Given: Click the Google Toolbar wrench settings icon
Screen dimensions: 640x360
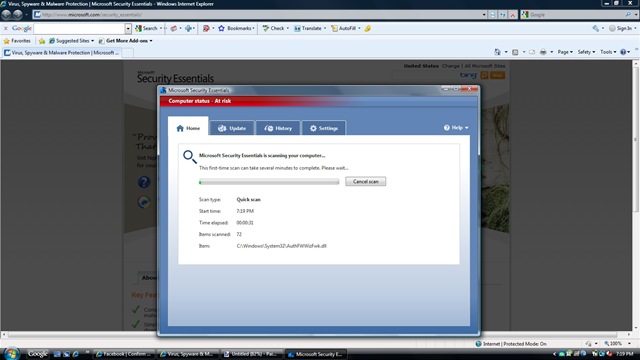Looking at the screenshot, I should [x=596, y=29].
